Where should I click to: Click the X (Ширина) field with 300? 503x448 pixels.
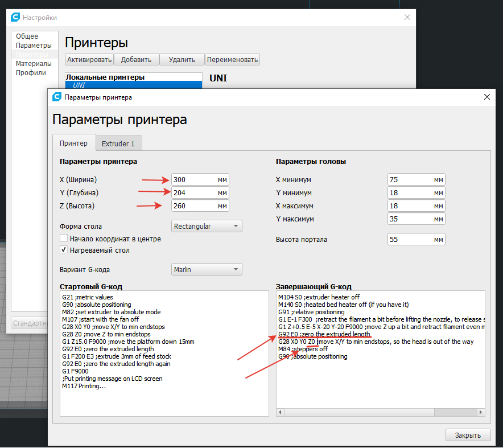200,180
